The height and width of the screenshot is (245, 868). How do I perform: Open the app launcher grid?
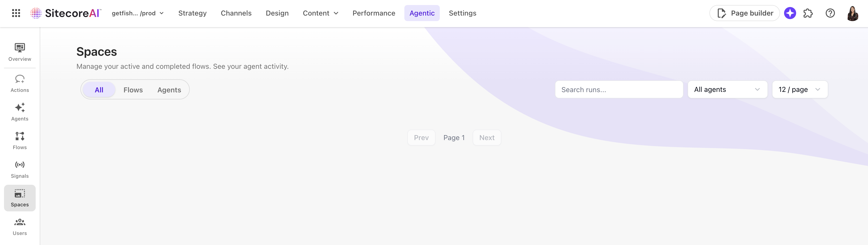(x=16, y=13)
